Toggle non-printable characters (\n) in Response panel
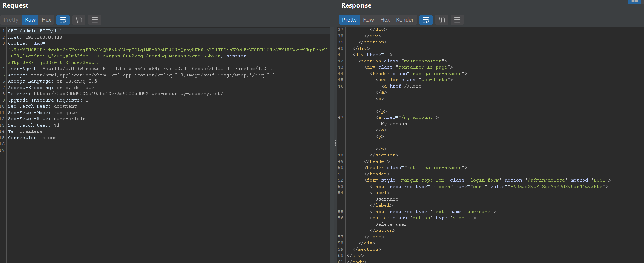Screen dimensions: 644x263 (x=442, y=20)
